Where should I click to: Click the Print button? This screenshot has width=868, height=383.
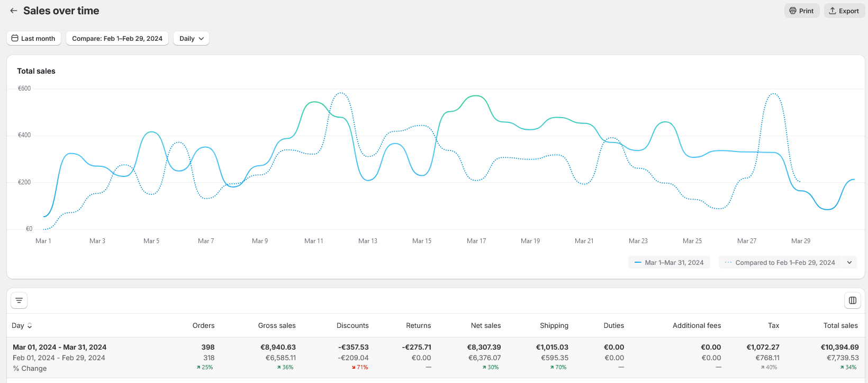pos(801,11)
